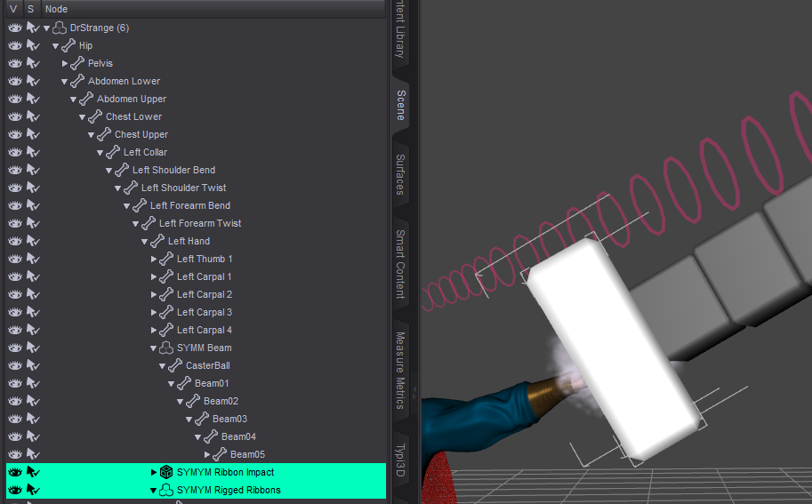Click the pane collapse handle beside viewport
Screen dimensions: 812x504
[414, 393]
